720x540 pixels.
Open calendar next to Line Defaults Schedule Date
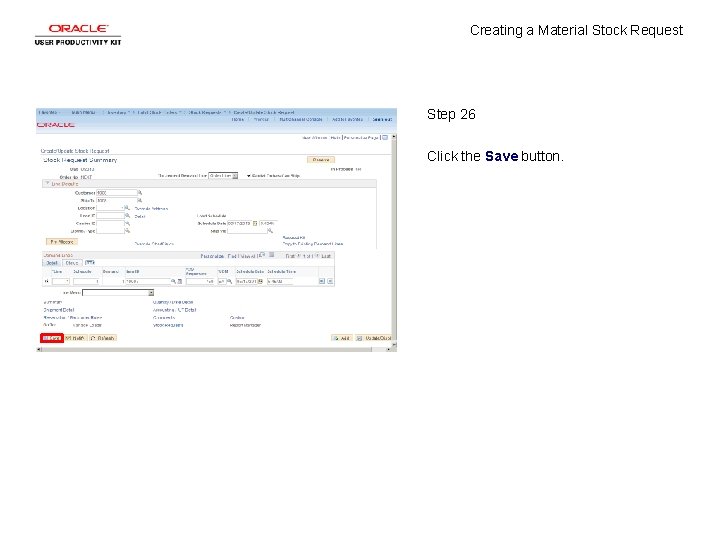255,224
